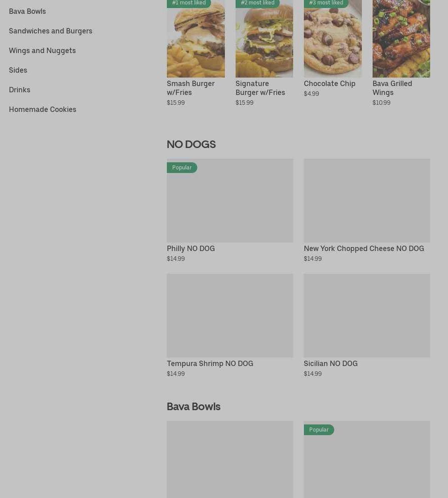Open Signature Burger w/Fries photo
Viewport: 448px width, 498px height.
click(x=264, y=39)
